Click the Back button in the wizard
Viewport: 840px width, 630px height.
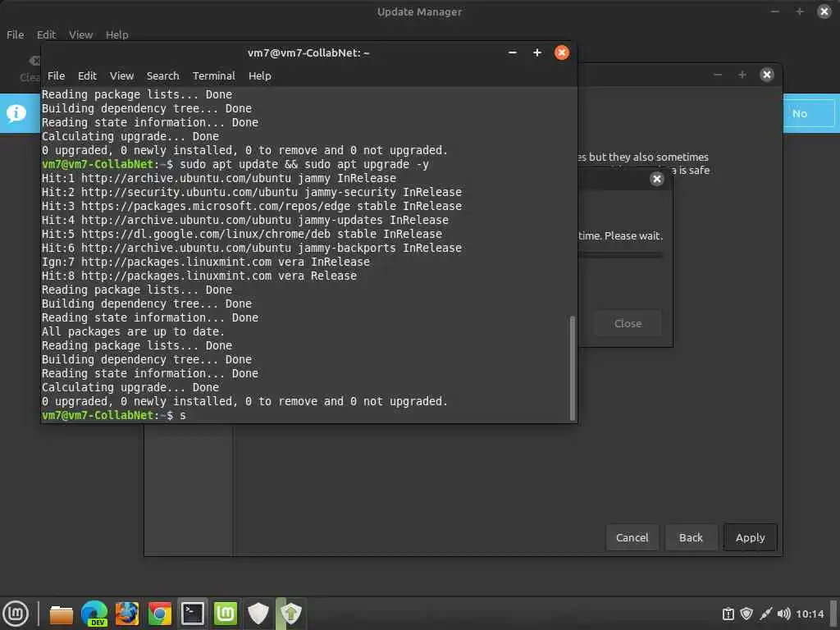[691, 537]
